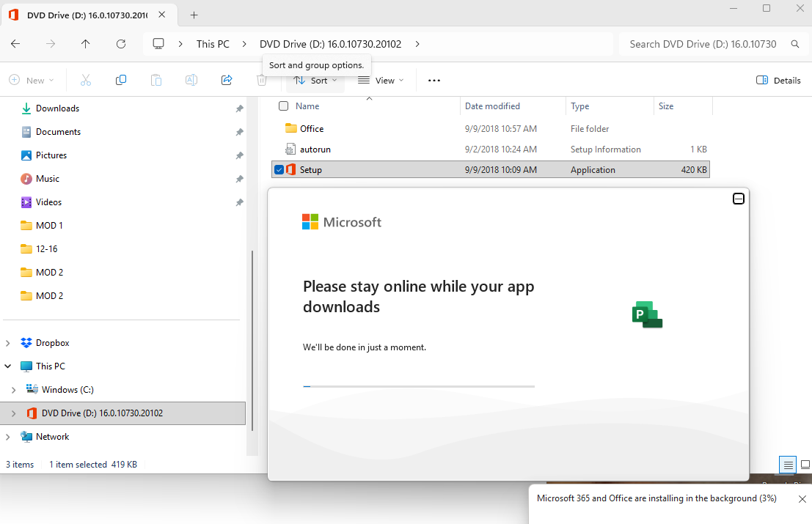Click the Copy icon in toolbar
Screen dimensions: 812x524
(120, 80)
